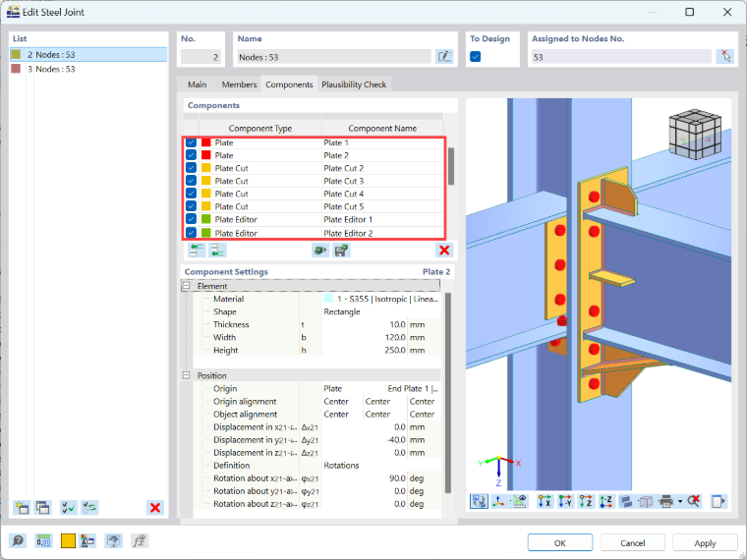Click the insert component at end icon
The height and width of the screenshot is (560, 747).
[x=218, y=250]
